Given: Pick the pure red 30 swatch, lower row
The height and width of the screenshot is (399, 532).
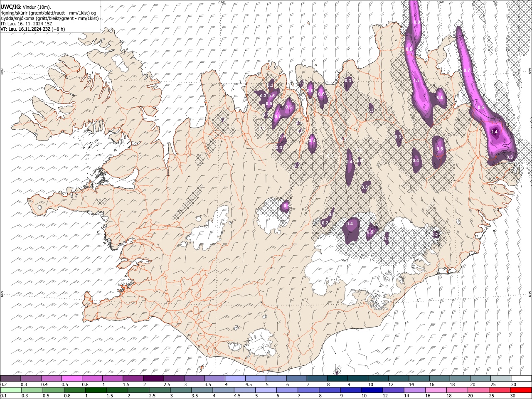Looking at the screenshot, I should pyautogui.click(x=521, y=390).
